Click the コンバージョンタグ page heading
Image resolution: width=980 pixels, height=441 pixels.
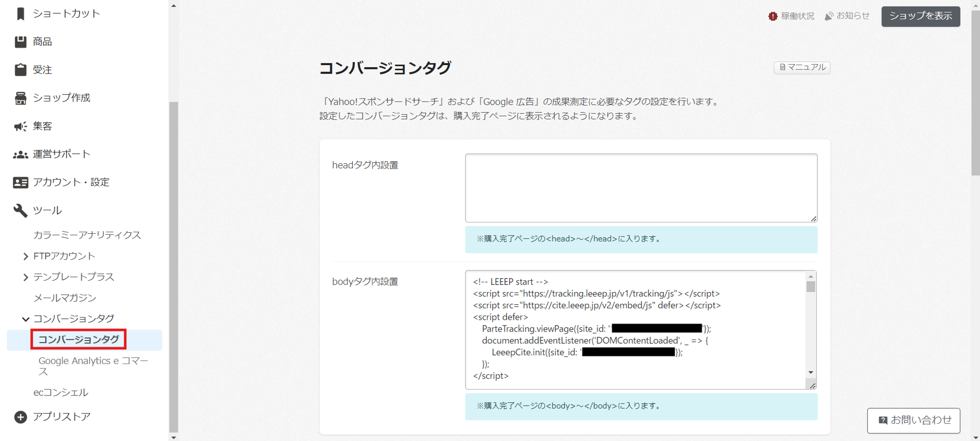coord(385,68)
